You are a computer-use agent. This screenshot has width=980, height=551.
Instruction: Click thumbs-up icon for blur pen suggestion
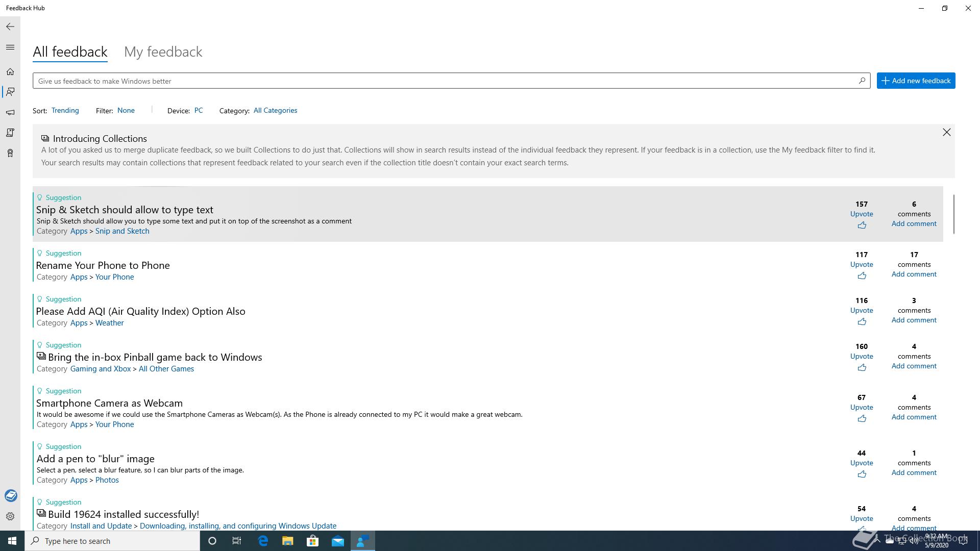click(862, 474)
